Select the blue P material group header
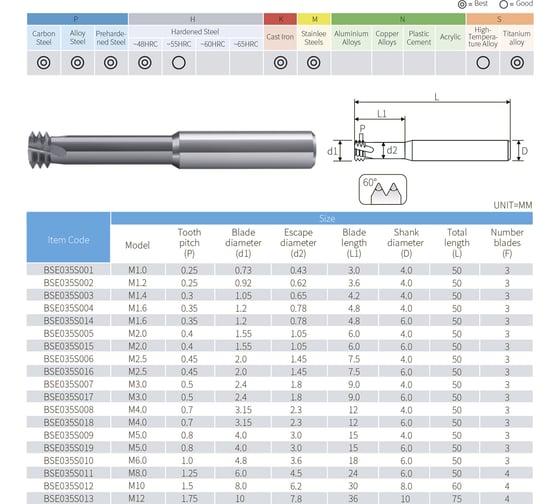 point(78,19)
